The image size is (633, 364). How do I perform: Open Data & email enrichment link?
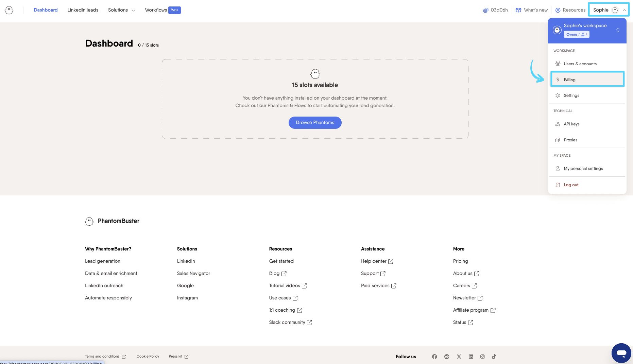click(111, 273)
